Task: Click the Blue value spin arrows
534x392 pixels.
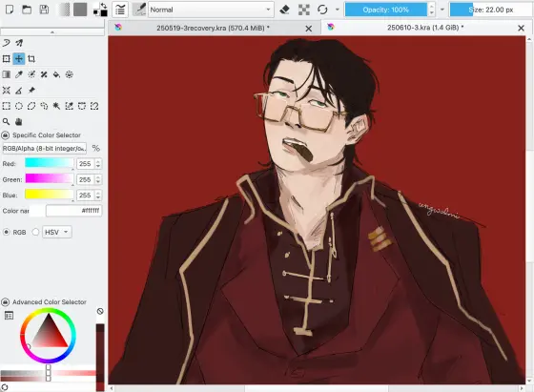Action: (98, 196)
